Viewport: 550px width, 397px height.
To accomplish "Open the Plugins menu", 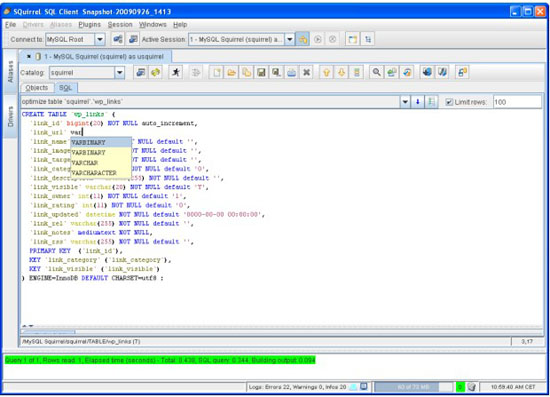I will 89,25.
